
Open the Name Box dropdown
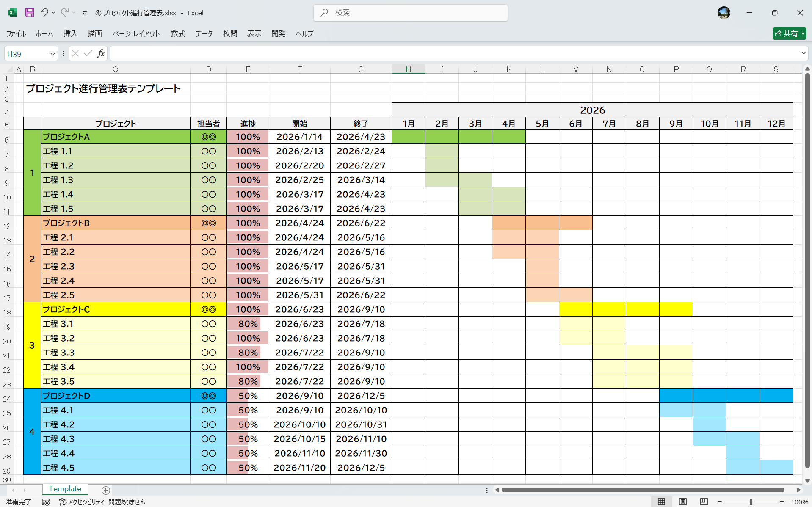tap(52, 53)
